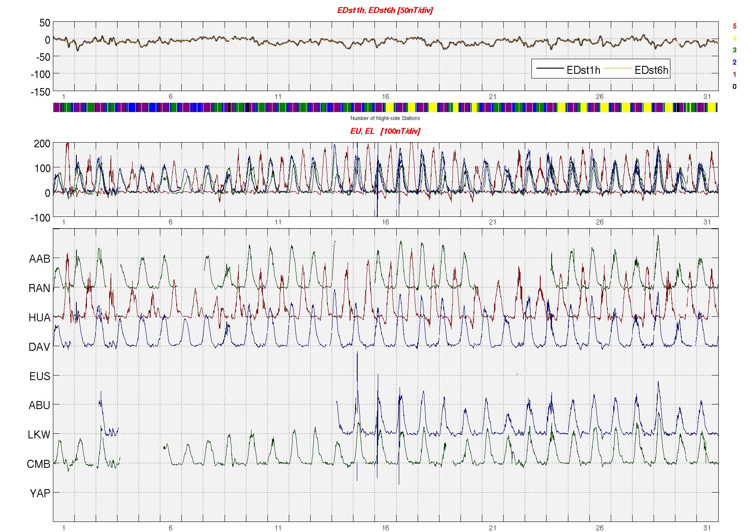Viewport: 756px width, 532px height.
Task: Click the '100' tick on the EU/EL y-axis
Action: point(42,169)
